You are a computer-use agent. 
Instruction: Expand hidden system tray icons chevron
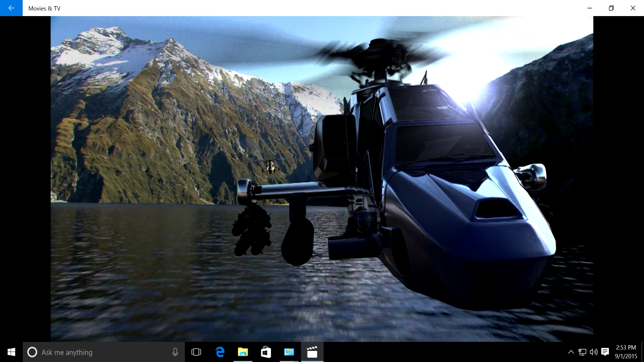(x=571, y=352)
